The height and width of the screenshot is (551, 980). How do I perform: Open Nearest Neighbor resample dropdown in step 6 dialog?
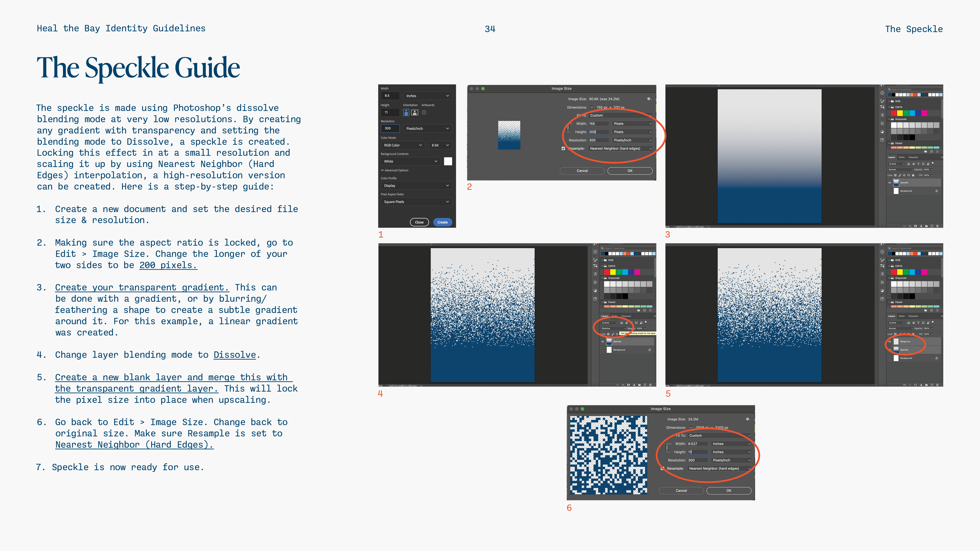(x=719, y=468)
